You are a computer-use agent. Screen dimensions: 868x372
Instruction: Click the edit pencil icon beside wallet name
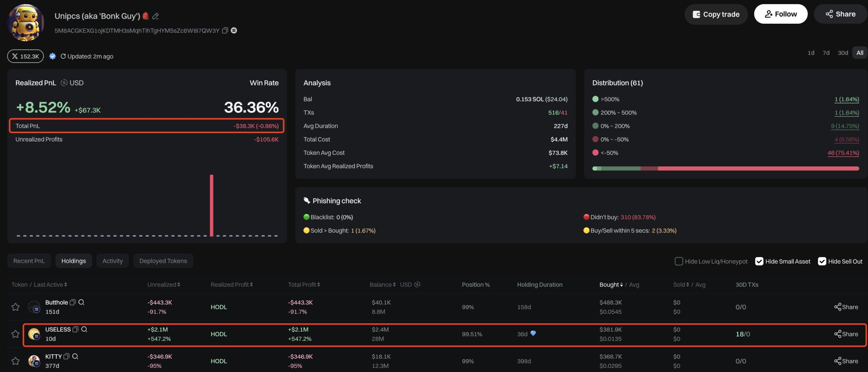coord(156,16)
